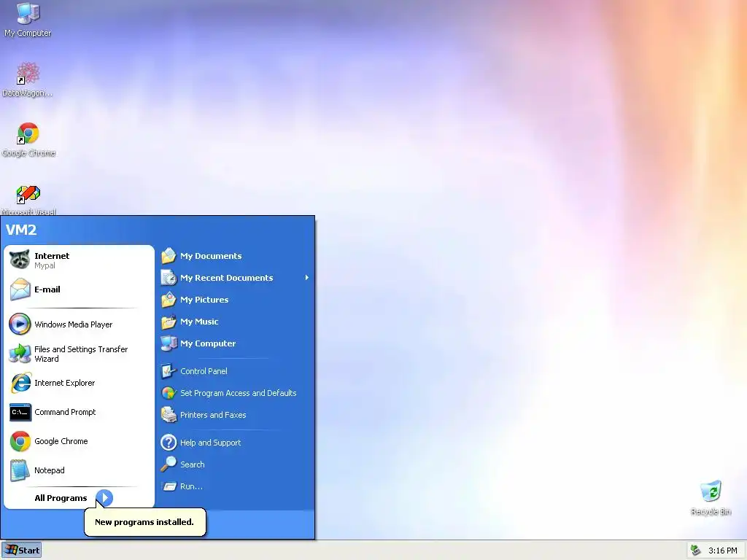
Task: Open Control Panel
Action: click(236, 371)
